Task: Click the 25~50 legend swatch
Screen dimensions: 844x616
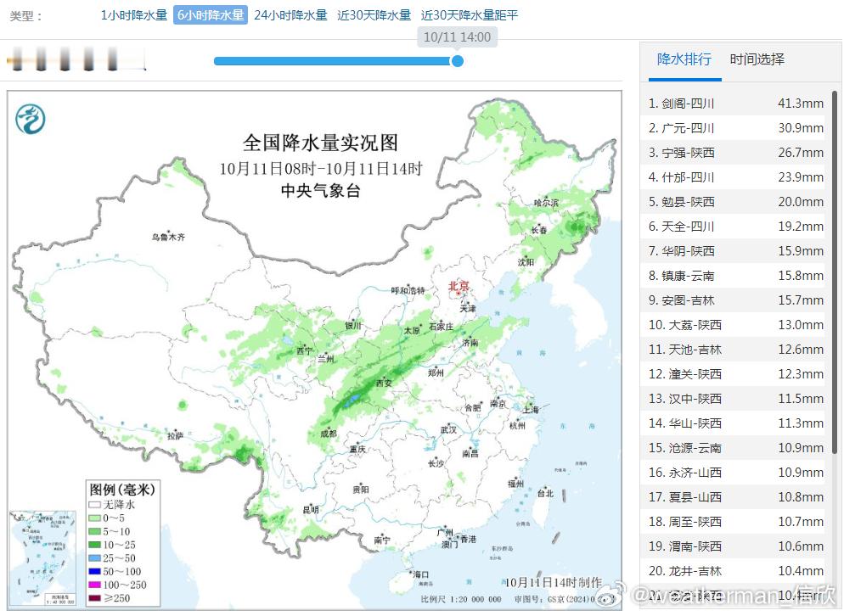Action: pyautogui.click(x=95, y=558)
